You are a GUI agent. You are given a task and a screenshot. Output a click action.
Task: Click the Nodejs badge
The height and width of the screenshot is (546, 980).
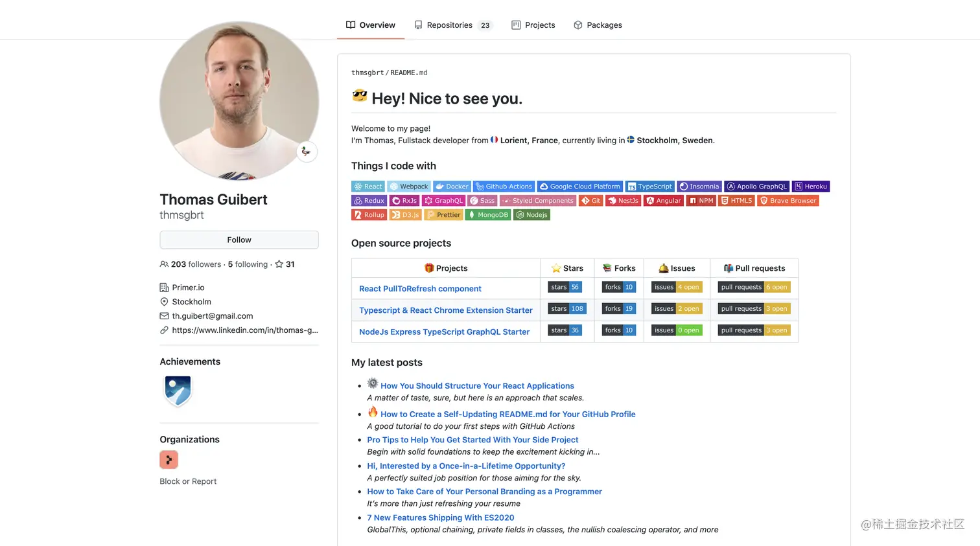tap(531, 215)
